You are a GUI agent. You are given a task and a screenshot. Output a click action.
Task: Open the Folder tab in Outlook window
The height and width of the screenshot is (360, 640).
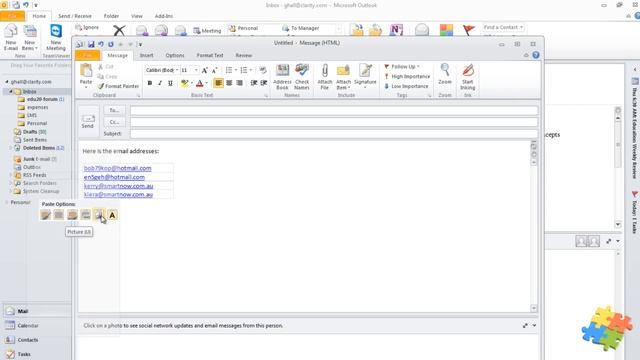click(111, 16)
